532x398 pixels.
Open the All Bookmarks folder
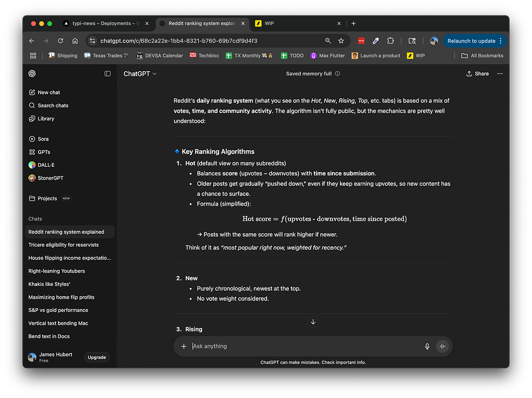tap(482, 55)
